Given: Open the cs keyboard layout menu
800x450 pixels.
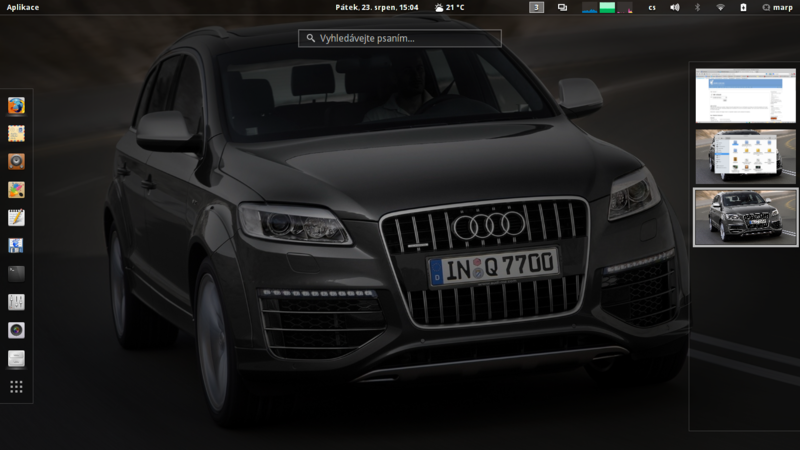Looking at the screenshot, I should (x=652, y=7).
